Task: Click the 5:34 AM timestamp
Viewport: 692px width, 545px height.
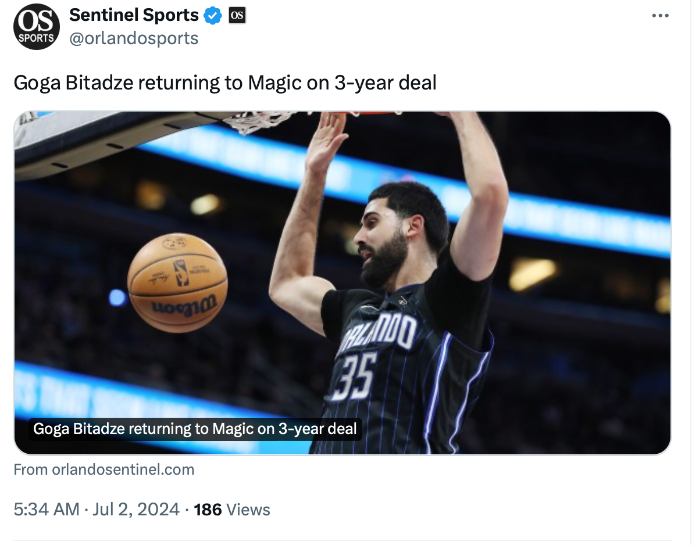Action: tap(47, 509)
